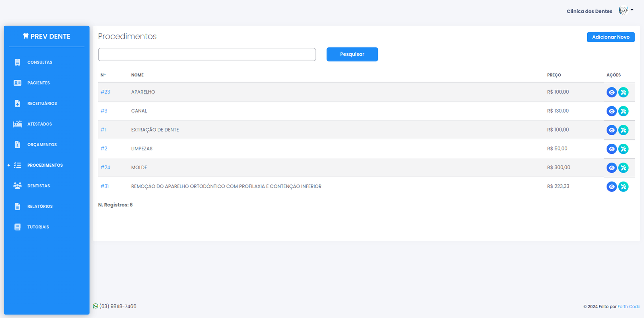Image resolution: width=644 pixels, height=318 pixels.
Task: Click the Consultas icon in sidebar
Action: tap(17, 62)
